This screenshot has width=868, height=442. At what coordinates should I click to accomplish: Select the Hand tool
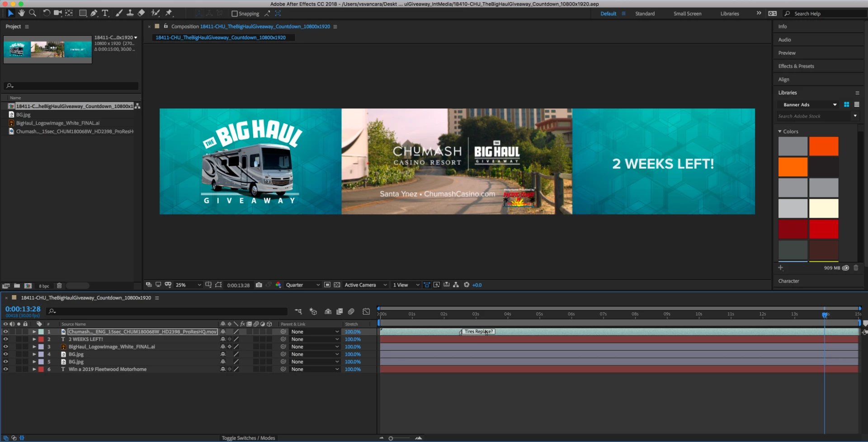click(x=21, y=13)
